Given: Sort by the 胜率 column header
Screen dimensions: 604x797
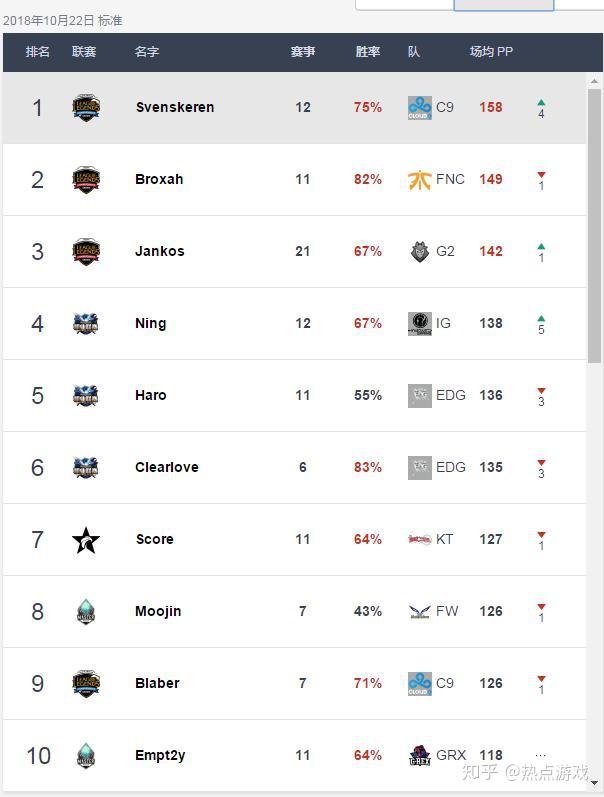Looking at the screenshot, I should pos(368,51).
